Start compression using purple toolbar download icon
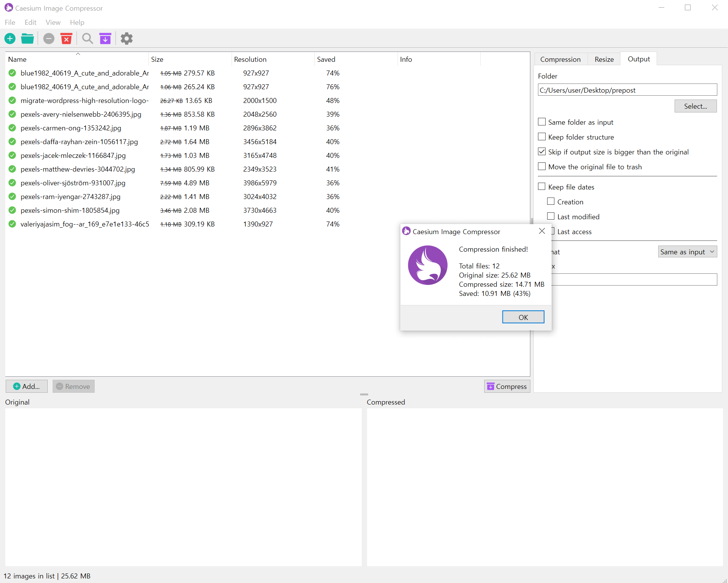728x583 pixels. click(x=105, y=39)
